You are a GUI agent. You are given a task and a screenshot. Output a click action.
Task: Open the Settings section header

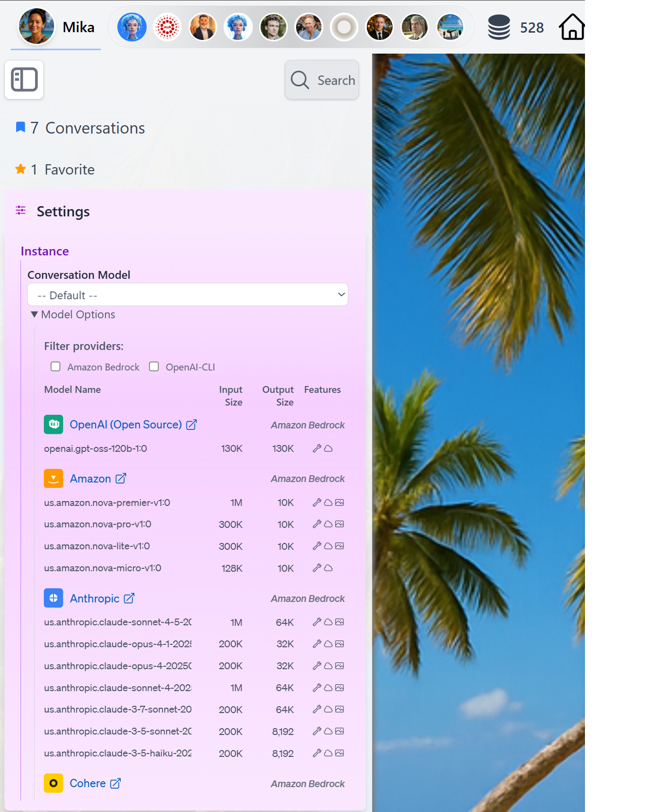pos(63,212)
